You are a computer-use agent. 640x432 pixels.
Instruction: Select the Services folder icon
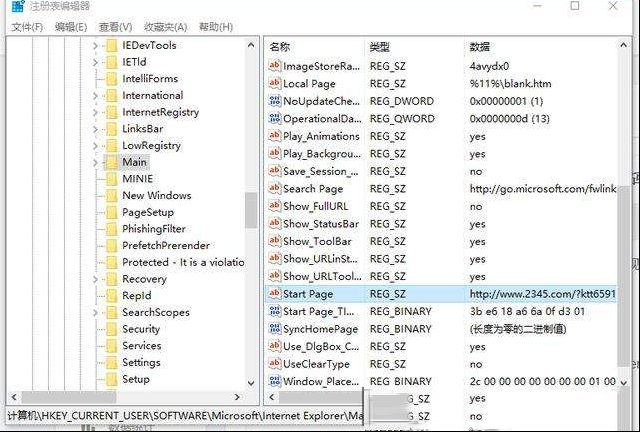tap(111, 346)
